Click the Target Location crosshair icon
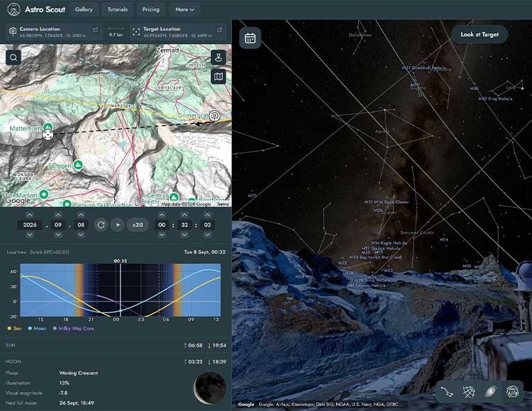Image resolution: width=532 pixels, height=411 pixels. tap(136, 32)
